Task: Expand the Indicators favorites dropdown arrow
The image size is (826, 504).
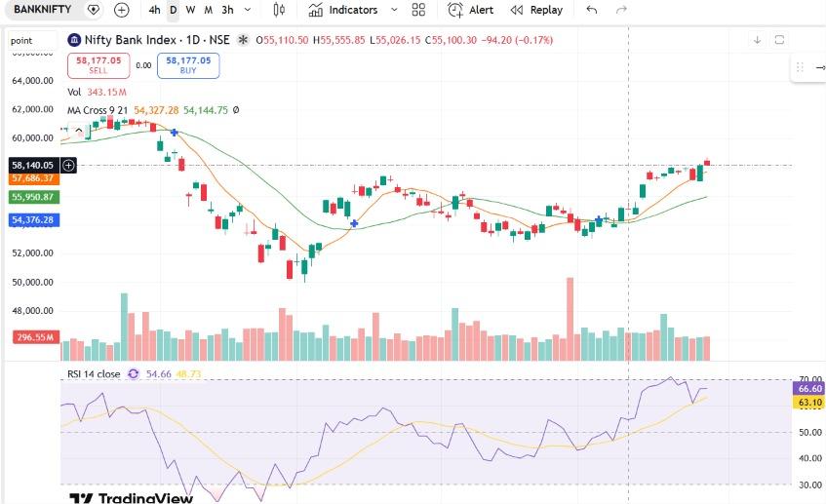Action: (394, 10)
